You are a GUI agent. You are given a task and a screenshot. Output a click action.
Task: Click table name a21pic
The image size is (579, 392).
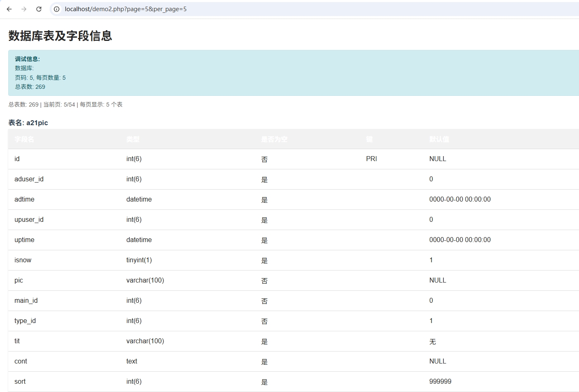click(x=37, y=123)
